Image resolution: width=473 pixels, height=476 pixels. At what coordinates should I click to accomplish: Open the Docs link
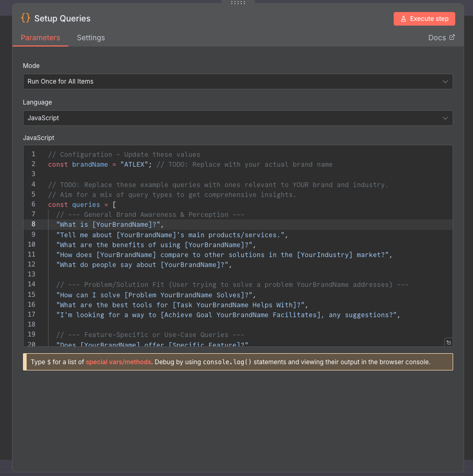tap(441, 38)
